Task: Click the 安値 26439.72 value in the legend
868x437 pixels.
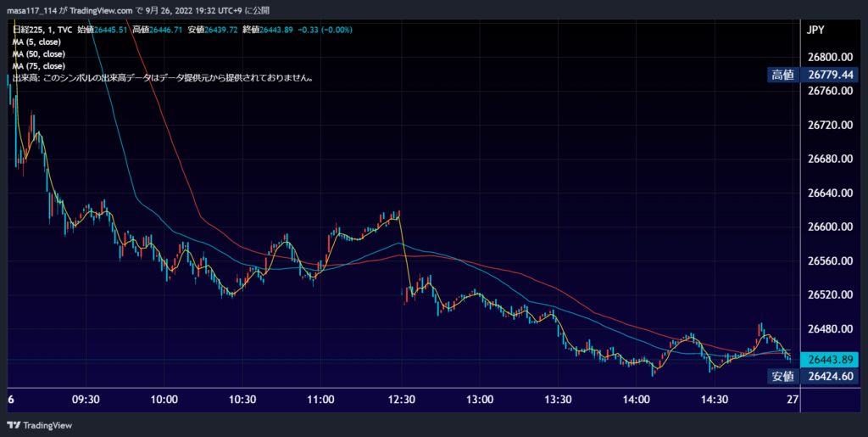Action: [x=213, y=30]
